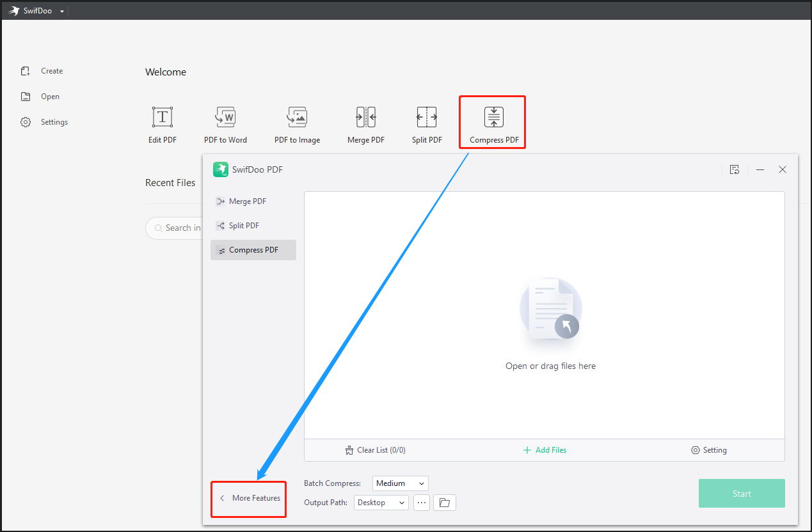This screenshot has height=532, width=812.
Task: Click the 'Batch Compress:' label
Action: [333, 483]
